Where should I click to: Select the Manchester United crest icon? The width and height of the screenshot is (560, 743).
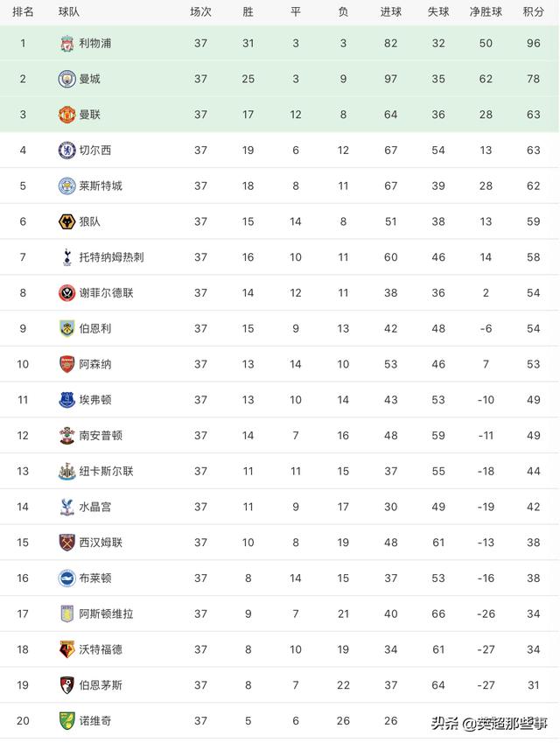(66, 115)
